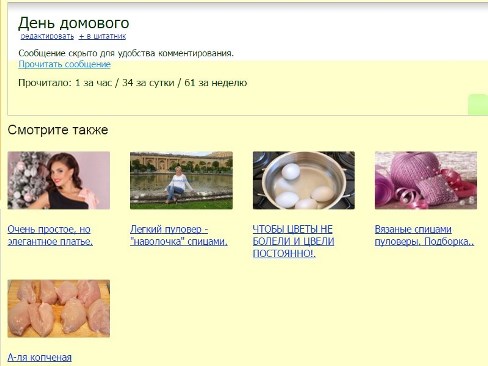Visit 'Вязаные спицами пуловеры. Подборка' link

tap(424, 235)
